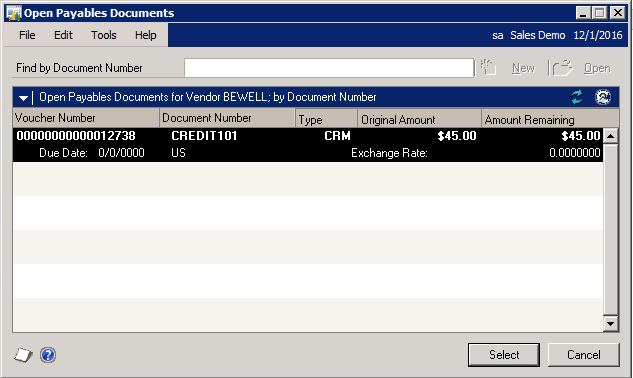
Task: Open the Help menu
Action: tap(145, 35)
